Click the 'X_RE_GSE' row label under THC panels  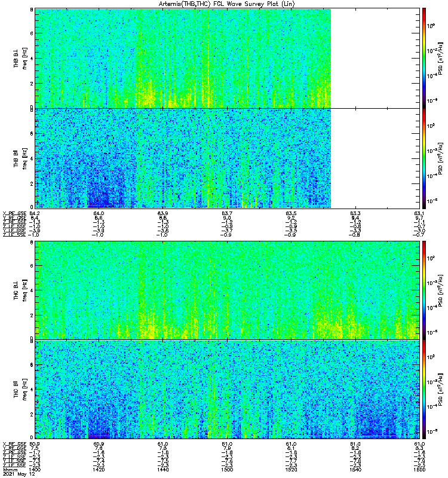coord(14,444)
